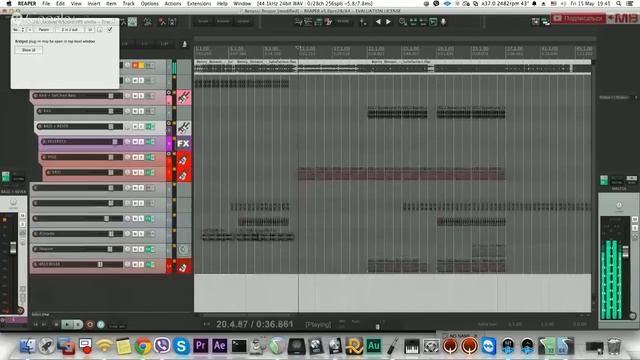This screenshot has width=640, height=360.
Task: Open Terminal from the dock
Action: pos(239,347)
